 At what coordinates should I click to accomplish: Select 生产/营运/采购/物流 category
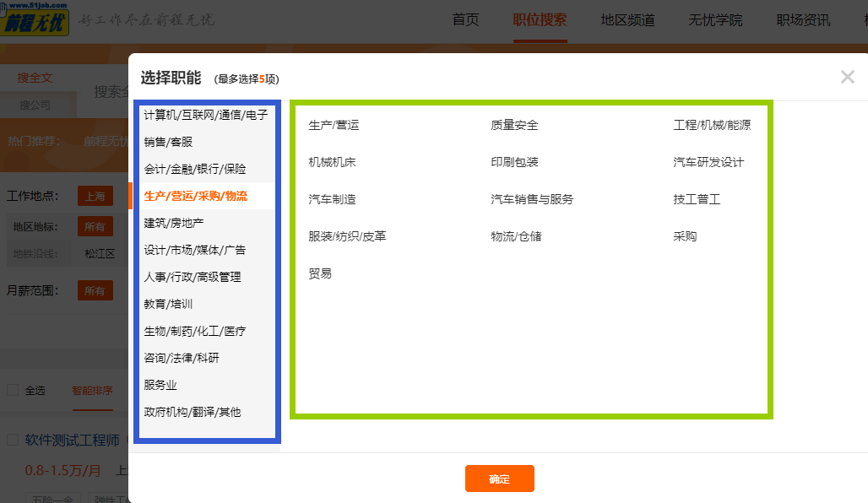coord(195,196)
